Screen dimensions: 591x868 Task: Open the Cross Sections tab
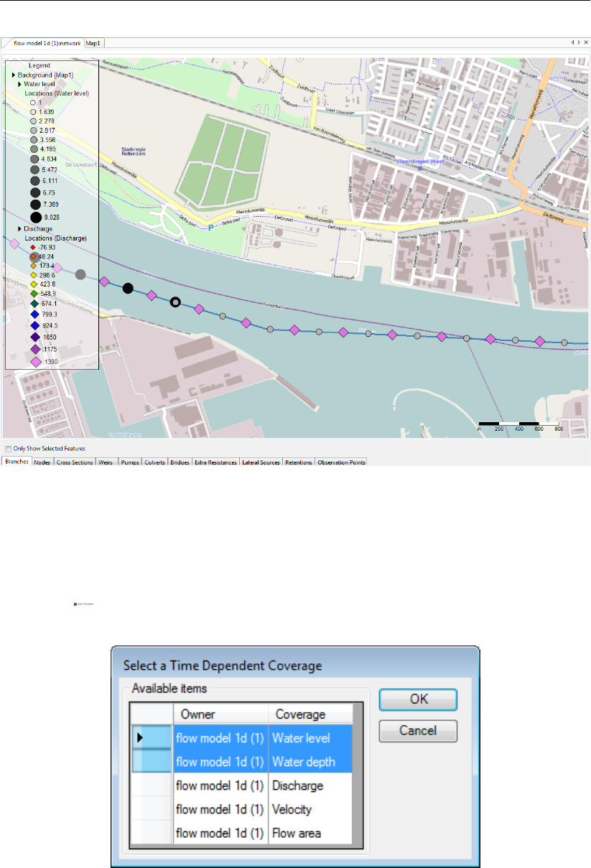75,462
